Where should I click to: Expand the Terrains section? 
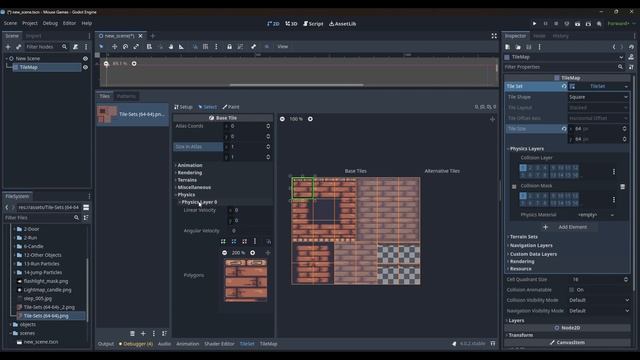coord(187,180)
